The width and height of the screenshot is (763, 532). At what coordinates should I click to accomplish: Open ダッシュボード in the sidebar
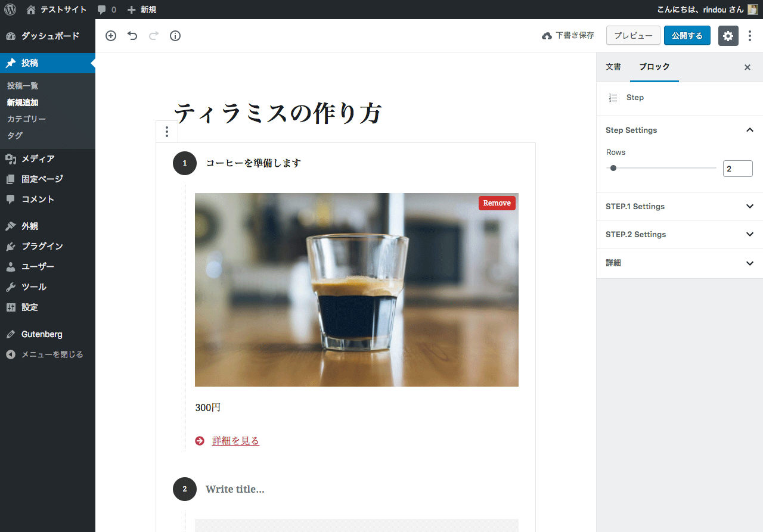click(x=48, y=36)
